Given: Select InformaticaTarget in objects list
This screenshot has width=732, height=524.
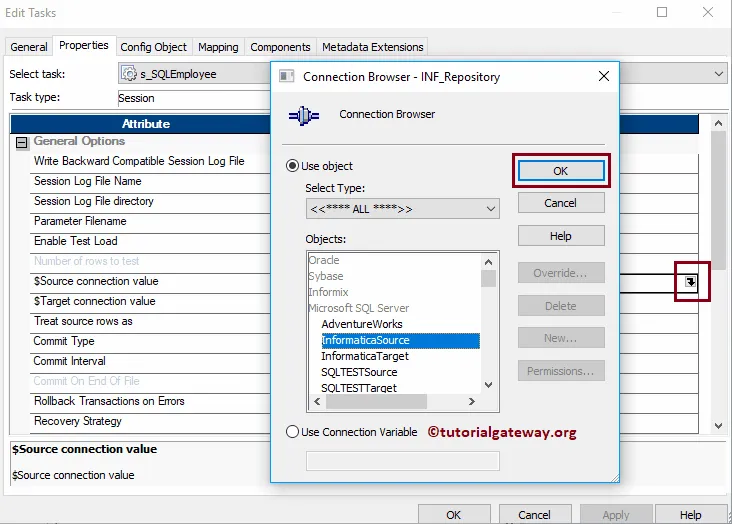Looking at the screenshot, I should [365, 356].
